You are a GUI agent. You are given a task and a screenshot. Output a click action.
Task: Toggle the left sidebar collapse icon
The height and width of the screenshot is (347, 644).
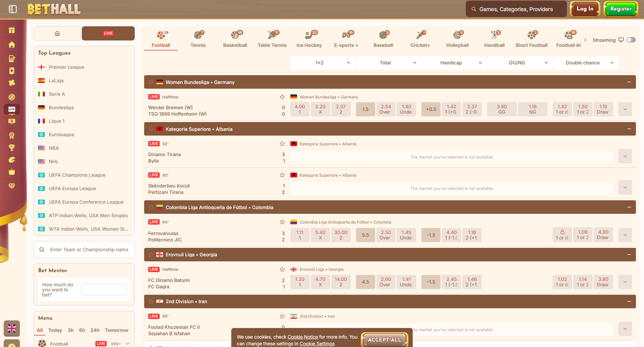(x=12, y=9)
